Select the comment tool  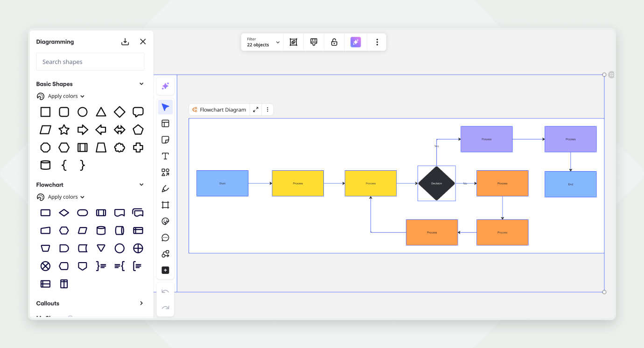pyautogui.click(x=165, y=238)
